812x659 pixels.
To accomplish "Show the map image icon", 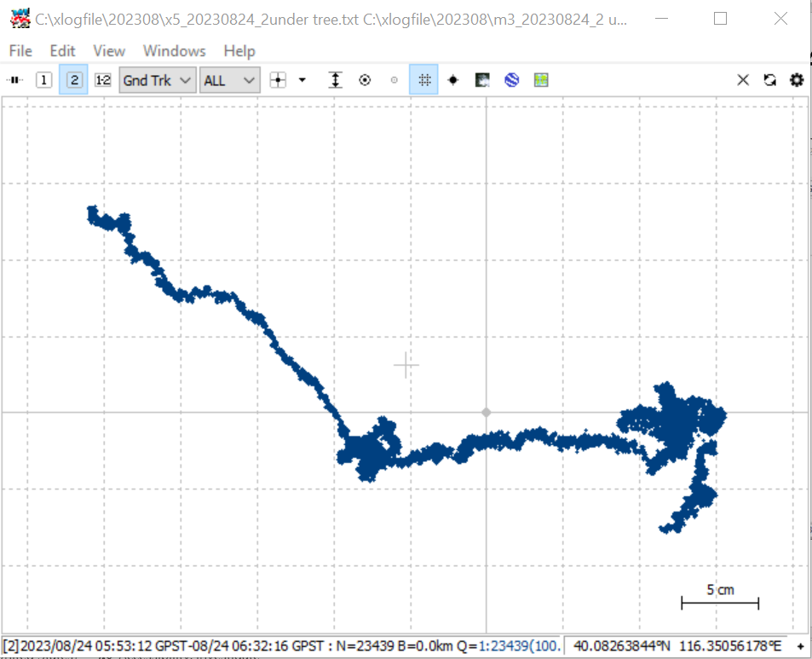I will coord(482,80).
